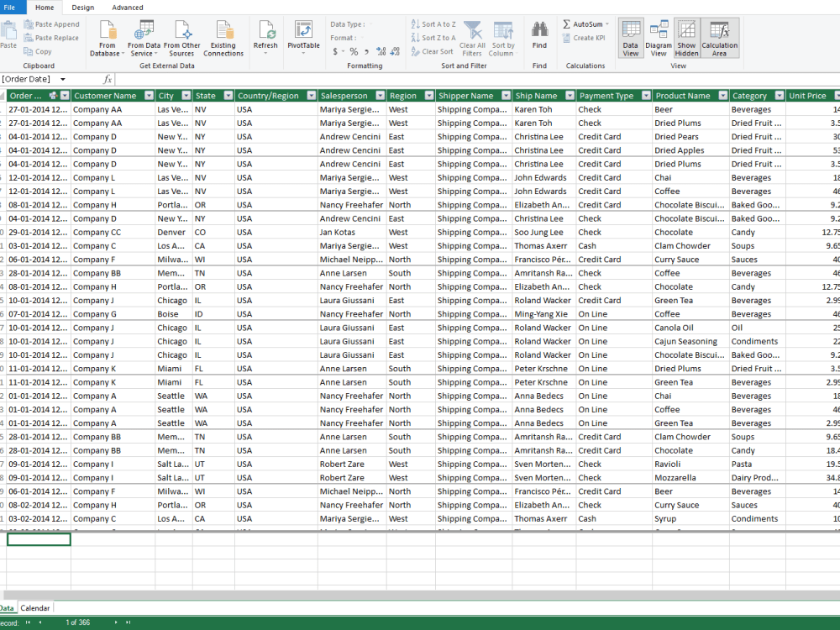
Task: Open Country/Region filter dropdown
Action: point(312,96)
